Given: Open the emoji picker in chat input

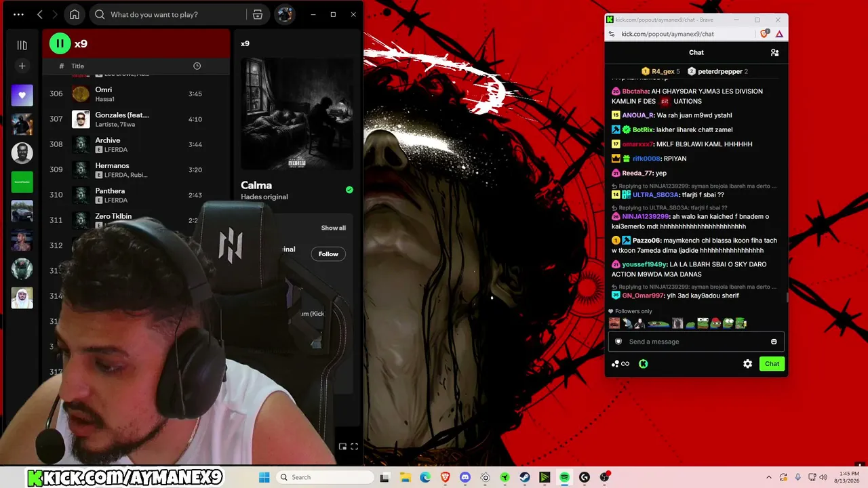Looking at the screenshot, I should coord(774,342).
